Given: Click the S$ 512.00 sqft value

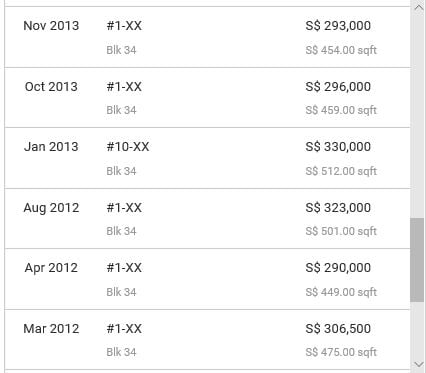Looking at the screenshot, I should 341,171.
